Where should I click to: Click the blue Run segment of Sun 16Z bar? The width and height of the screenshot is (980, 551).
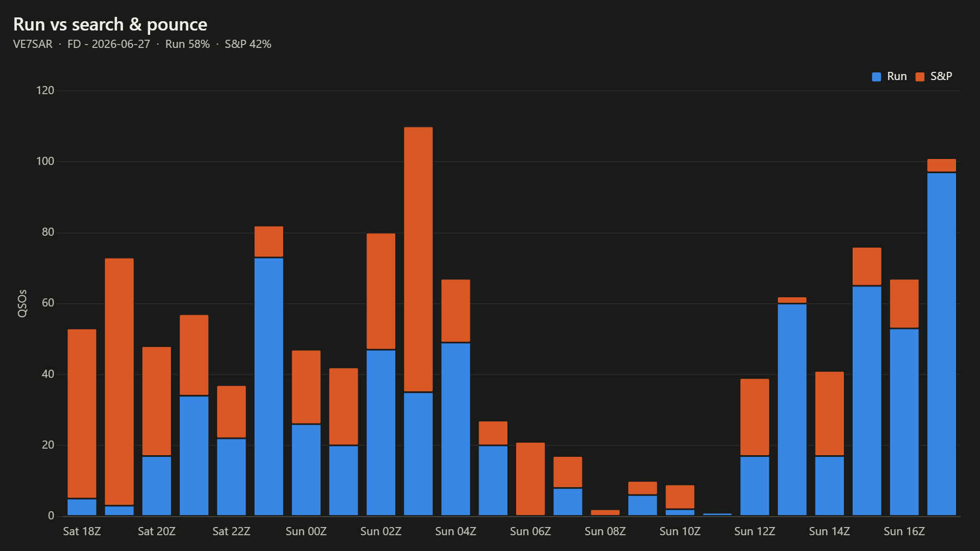pos(904,422)
